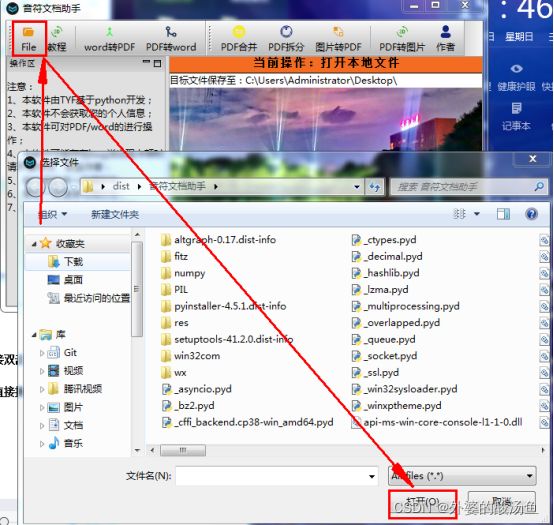This screenshot has height=525, width=554.
Task: Maximize the 操作区 panel
Action: [x=158, y=63]
